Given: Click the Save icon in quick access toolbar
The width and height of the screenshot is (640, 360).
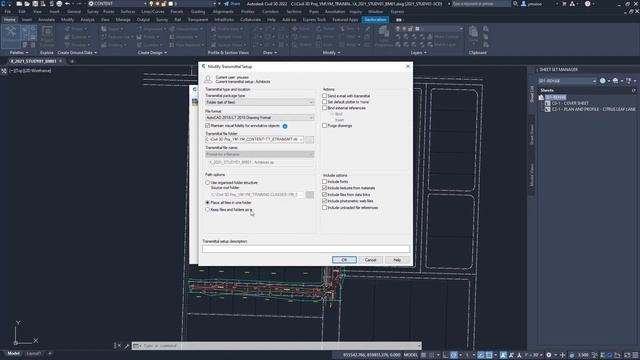Looking at the screenshot, I should pyautogui.click(x=35, y=4).
